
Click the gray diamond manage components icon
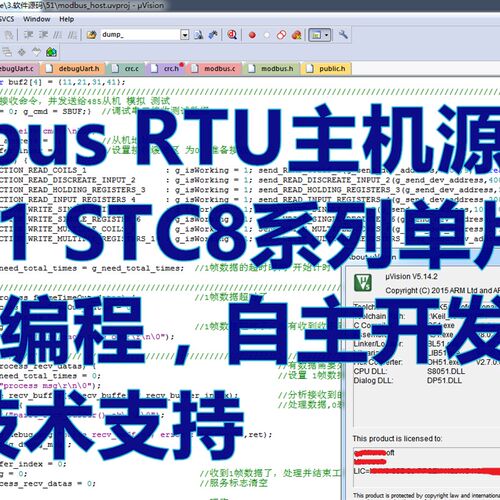[x=22, y=52]
